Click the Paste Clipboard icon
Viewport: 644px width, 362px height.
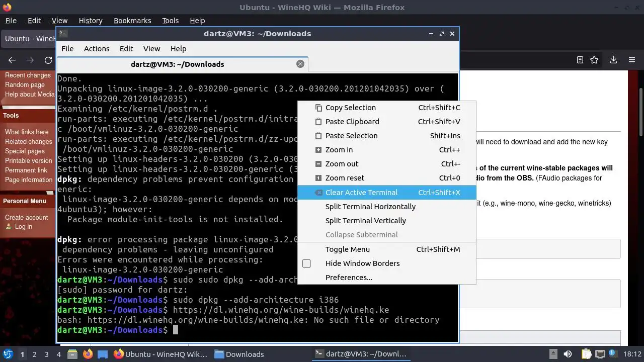[318, 122]
